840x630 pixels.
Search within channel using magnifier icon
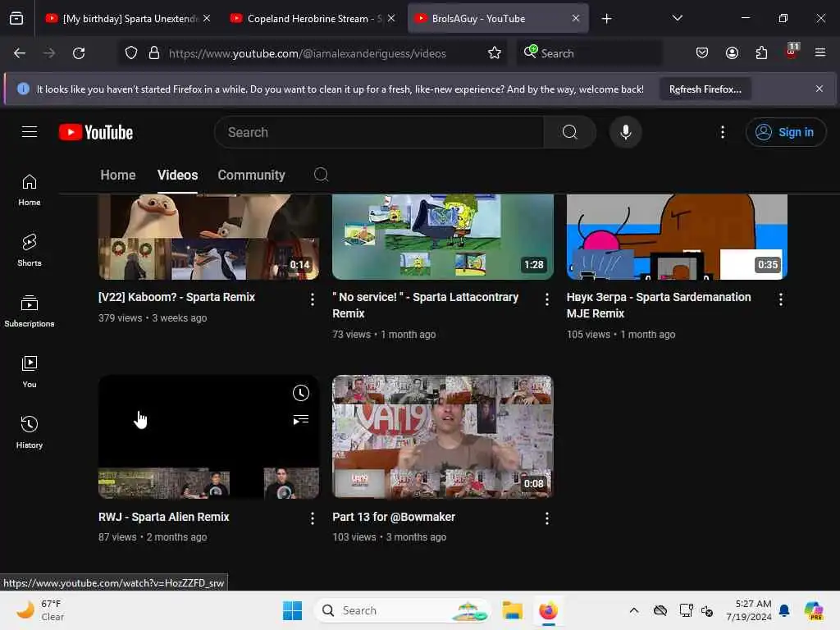321,175
